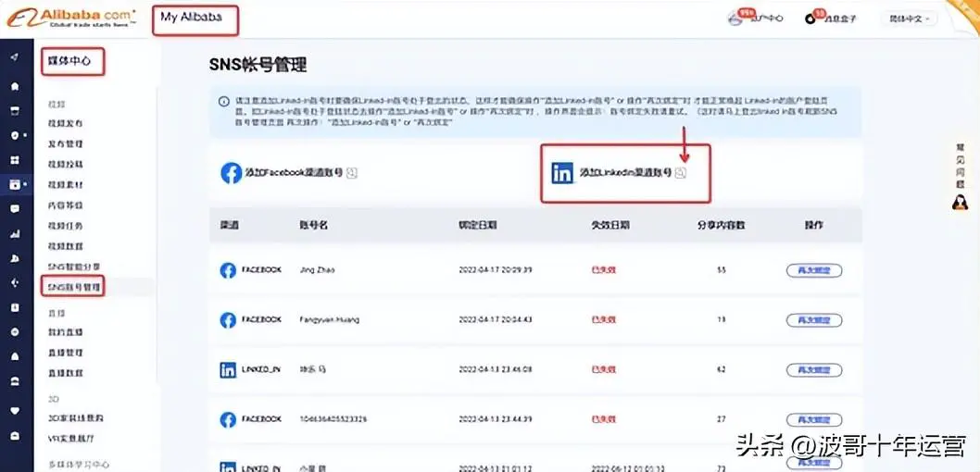Click the bell icon in left sidebar
This screenshot has width=980, height=472.
[x=15, y=356]
